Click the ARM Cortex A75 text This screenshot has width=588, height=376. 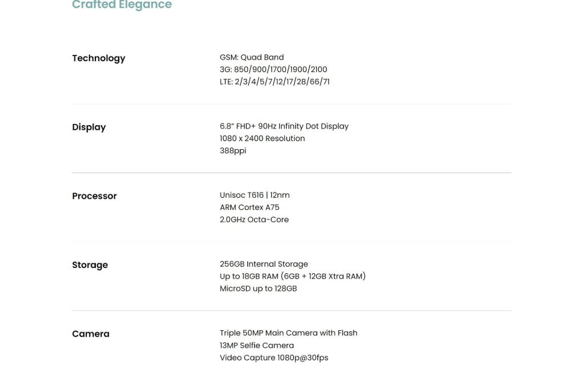tap(249, 207)
